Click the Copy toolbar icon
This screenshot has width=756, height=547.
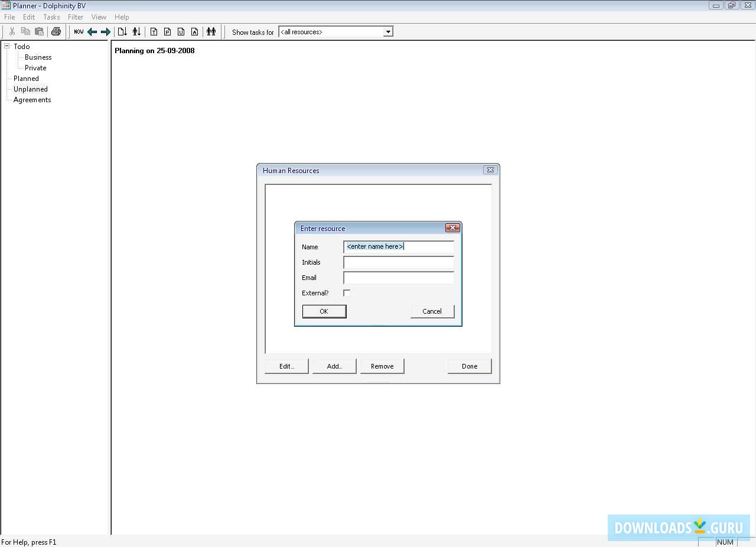pyautogui.click(x=25, y=32)
